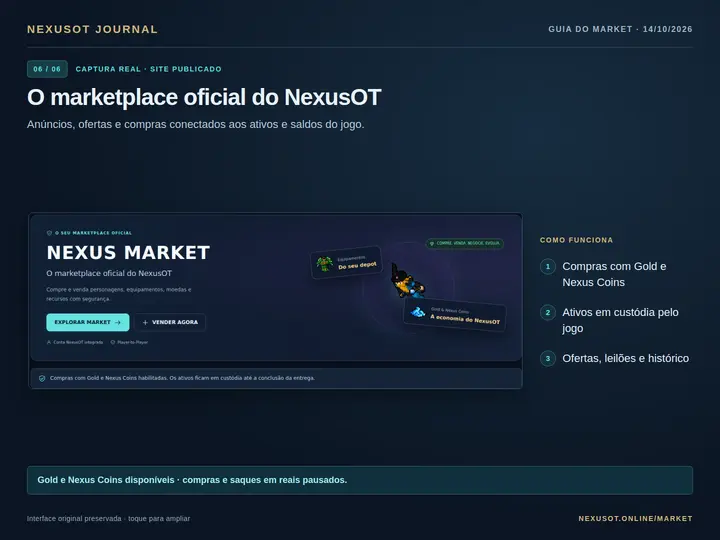The height and width of the screenshot is (540, 720).
Task: Click the arrow icon in Explorar Market
Action: 118,322
